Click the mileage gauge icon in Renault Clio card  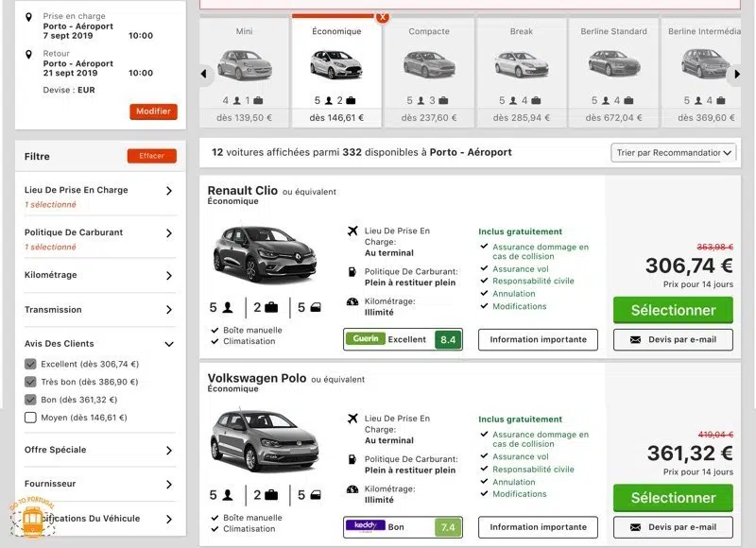(352, 301)
